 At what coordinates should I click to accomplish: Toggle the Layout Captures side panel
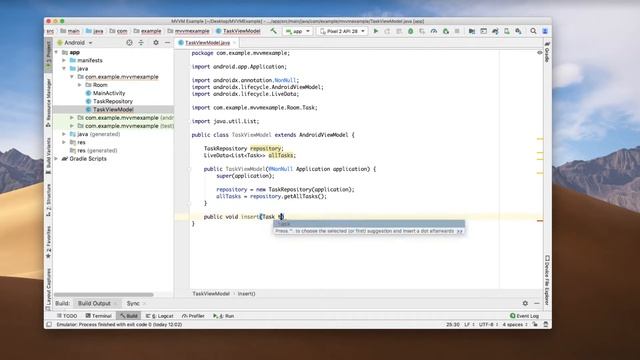pos(49,289)
